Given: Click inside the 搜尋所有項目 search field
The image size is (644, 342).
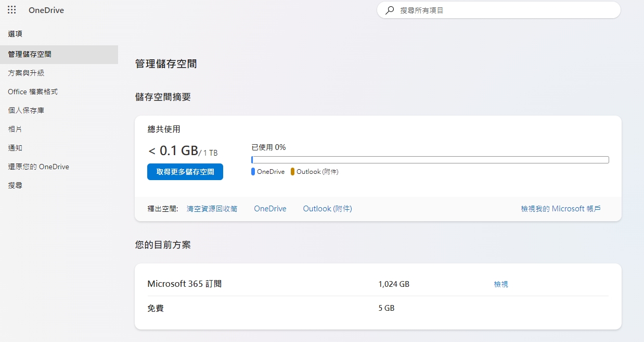Looking at the screenshot, I should coord(468,10).
